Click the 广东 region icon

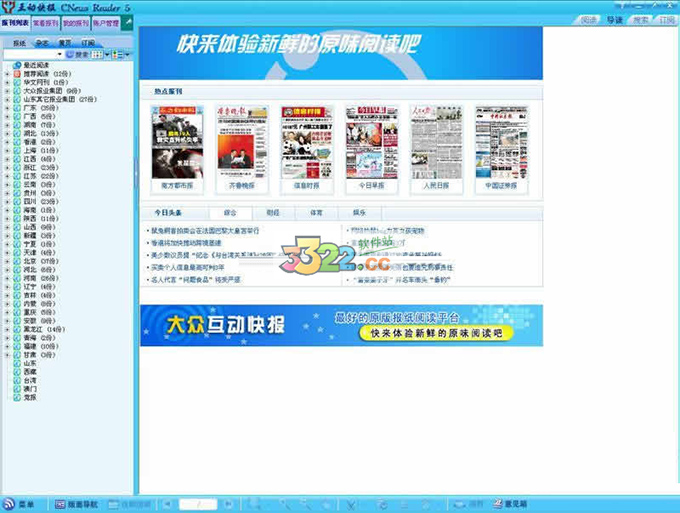17,108
